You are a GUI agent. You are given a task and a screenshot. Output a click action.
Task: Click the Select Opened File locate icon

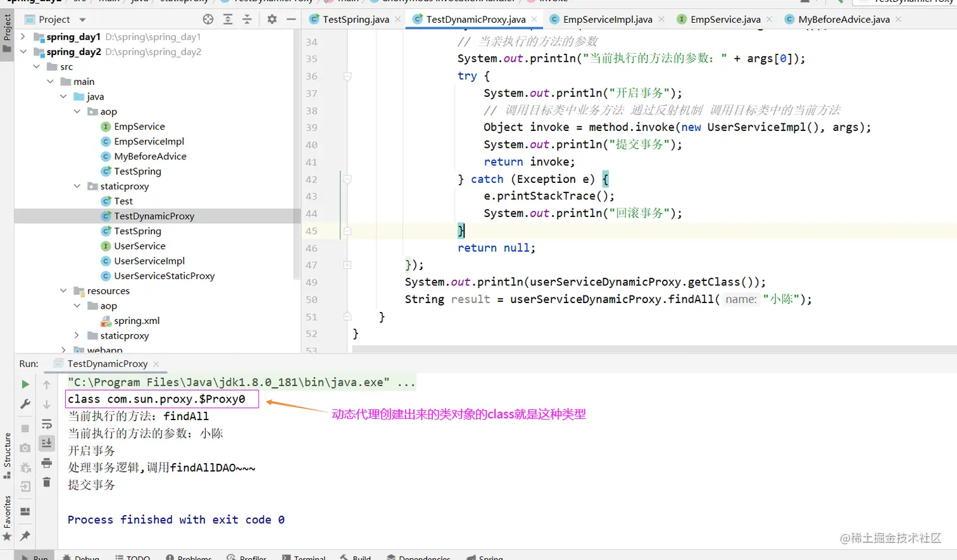pyautogui.click(x=208, y=20)
